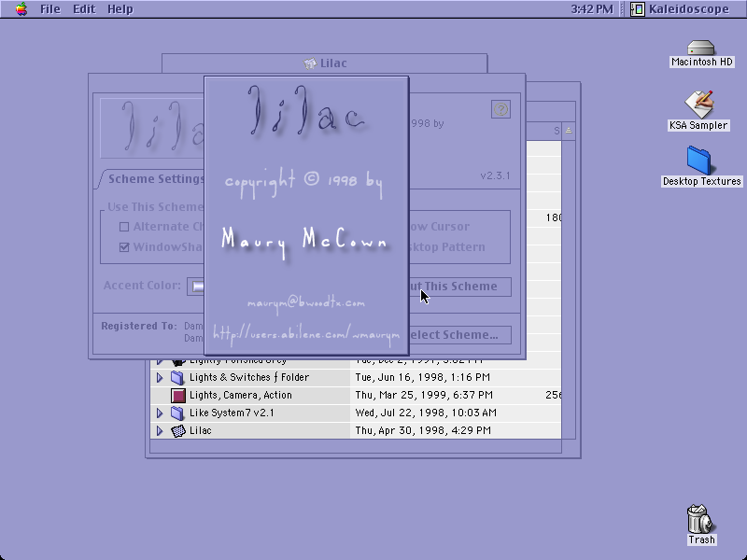Click the help question mark icon
The height and width of the screenshot is (560, 747).
500,109
